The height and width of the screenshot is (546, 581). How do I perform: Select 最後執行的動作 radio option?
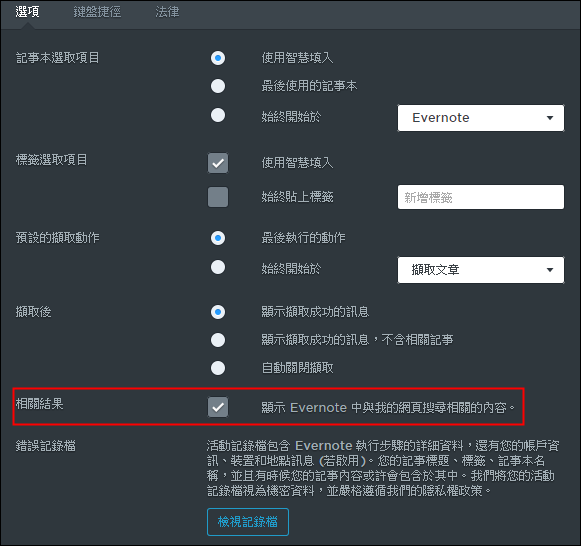coord(218,238)
